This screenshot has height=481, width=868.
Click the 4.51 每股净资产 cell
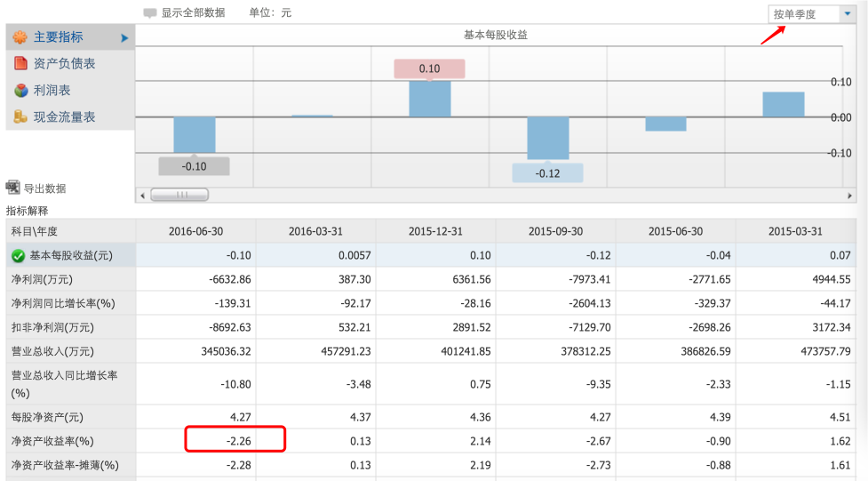click(x=795, y=417)
